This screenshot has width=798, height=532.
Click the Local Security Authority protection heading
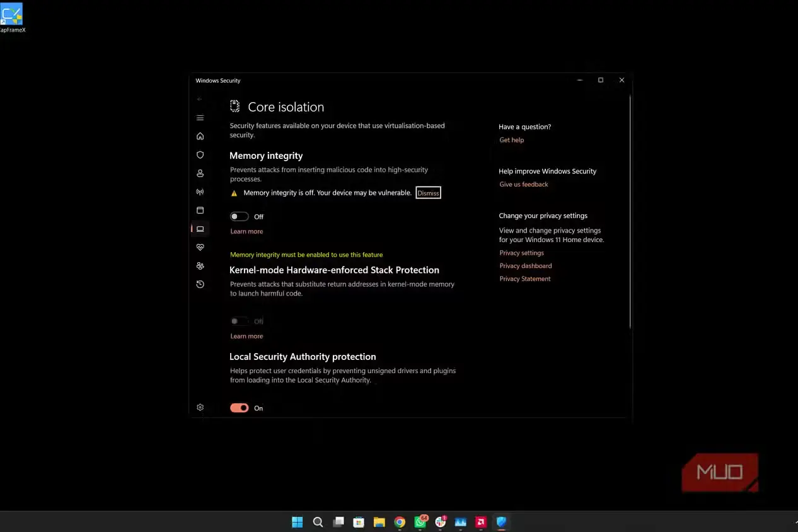[x=303, y=357]
